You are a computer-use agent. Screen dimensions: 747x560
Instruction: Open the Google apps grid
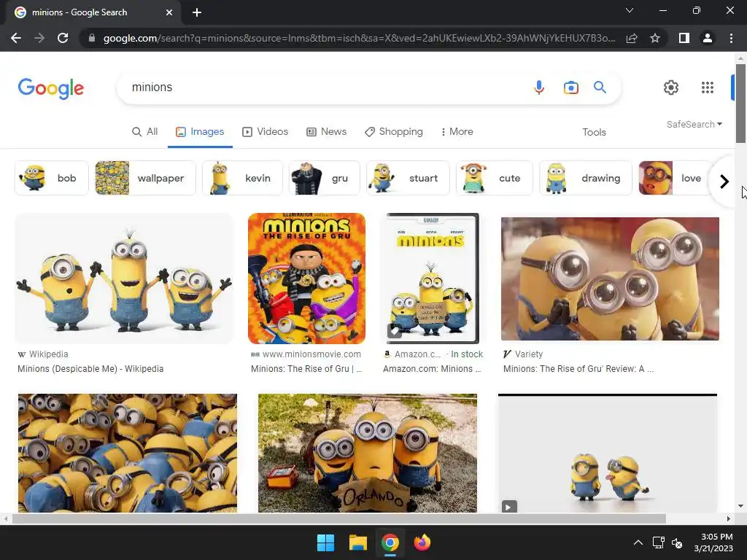pos(708,87)
